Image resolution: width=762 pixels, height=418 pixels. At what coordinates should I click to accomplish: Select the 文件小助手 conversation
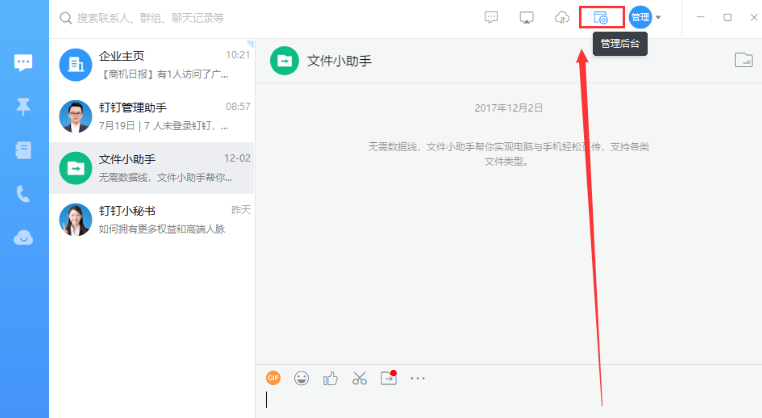click(x=152, y=168)
